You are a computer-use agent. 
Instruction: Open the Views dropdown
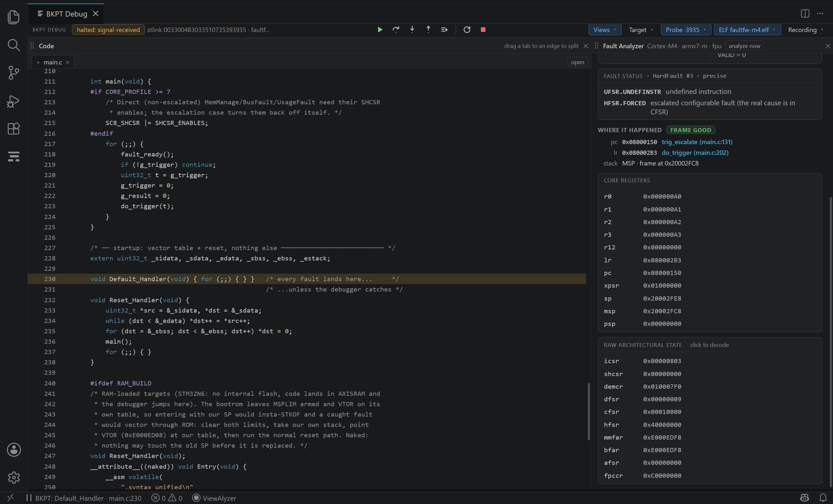pyautogui.click(x=605, y=30)
